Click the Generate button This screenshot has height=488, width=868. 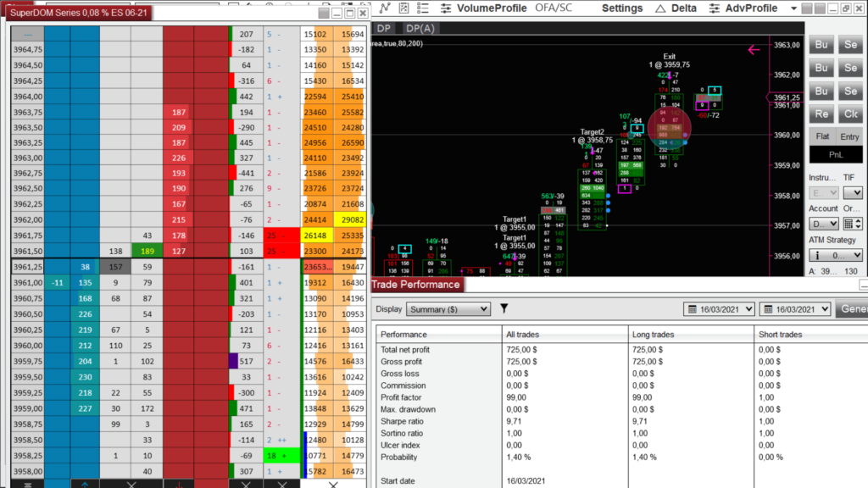pos(852,309)
